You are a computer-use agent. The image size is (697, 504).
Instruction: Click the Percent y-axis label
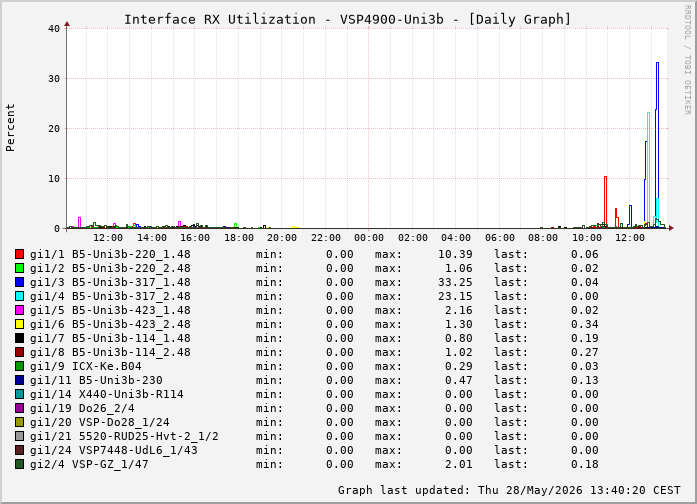click(x=10, y=128)
